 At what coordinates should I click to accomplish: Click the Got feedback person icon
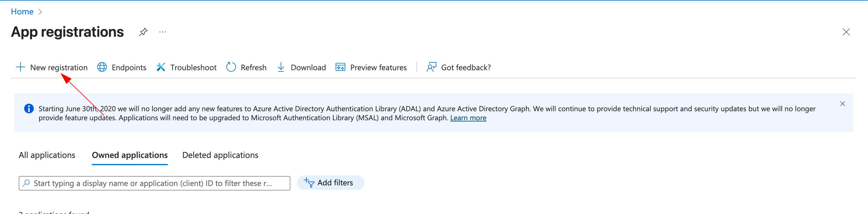coord(431,67)
